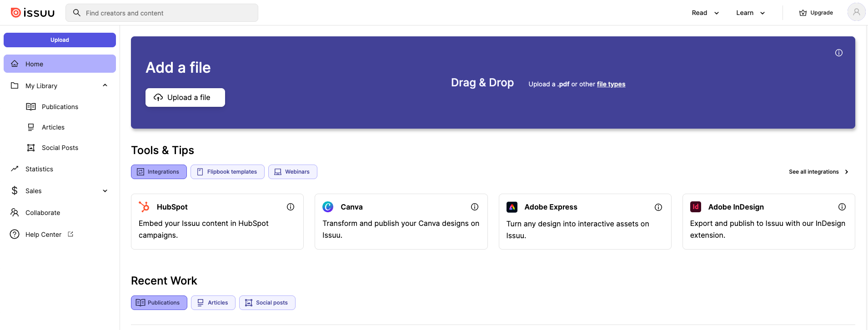Screen dimensions: 868x330
Task: Click the Adobe InDesign logo icon
Action: 696,207
